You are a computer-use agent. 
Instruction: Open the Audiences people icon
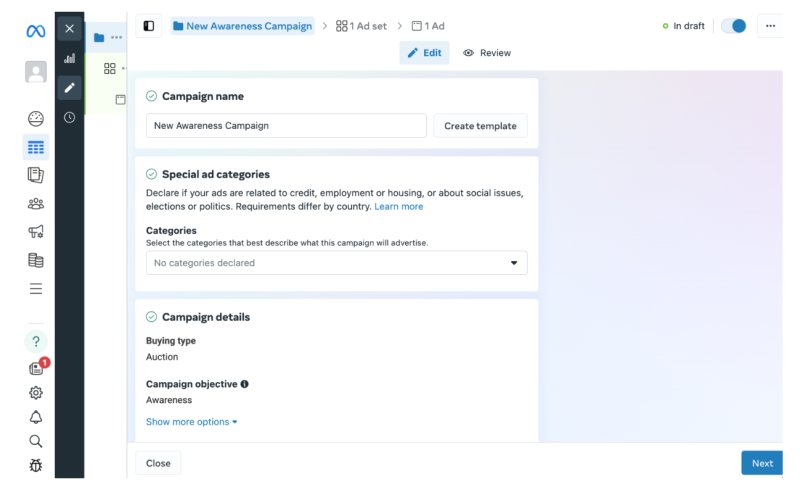pos(36,204)
